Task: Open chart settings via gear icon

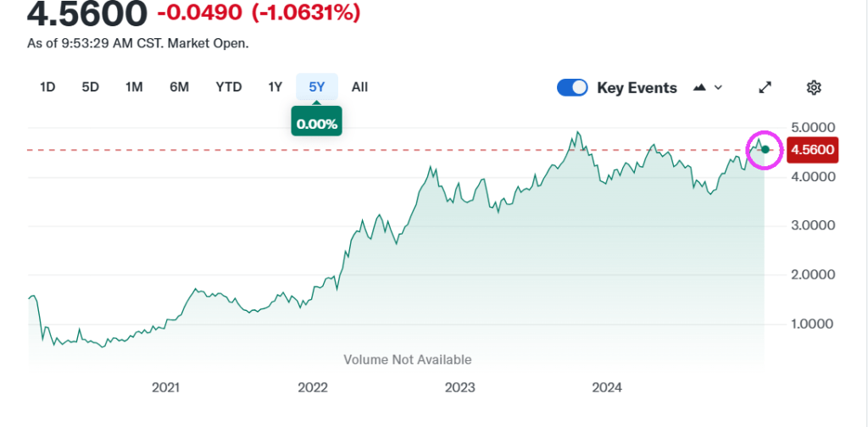Action: point(814,87)
